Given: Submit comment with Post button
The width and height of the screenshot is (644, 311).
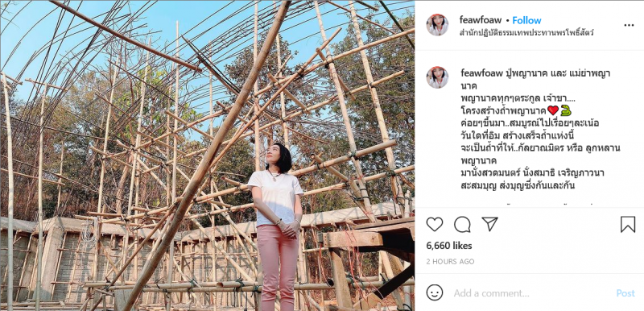Looking at the screenshot, I should click(x=625, y=293).
